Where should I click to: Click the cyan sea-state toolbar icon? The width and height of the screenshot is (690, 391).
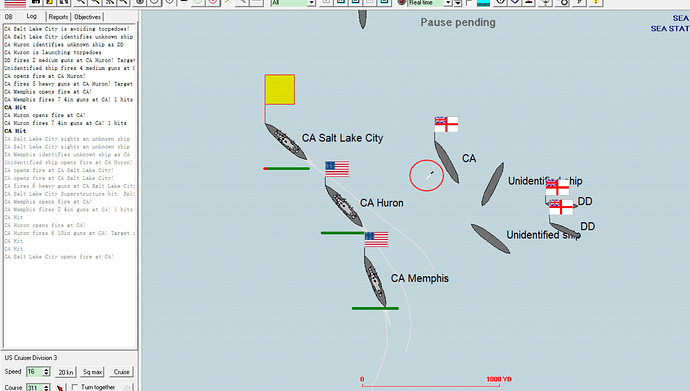pyautogui.click(x=483, y=3)
